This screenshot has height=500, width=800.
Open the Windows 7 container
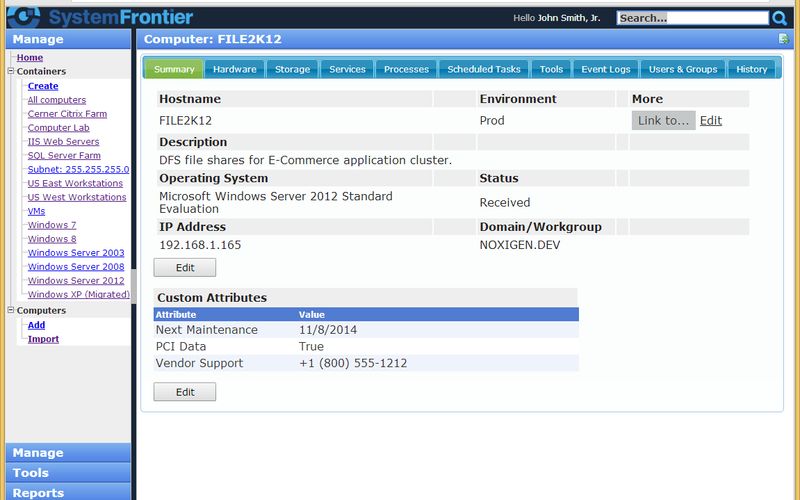tap(52, 224)
